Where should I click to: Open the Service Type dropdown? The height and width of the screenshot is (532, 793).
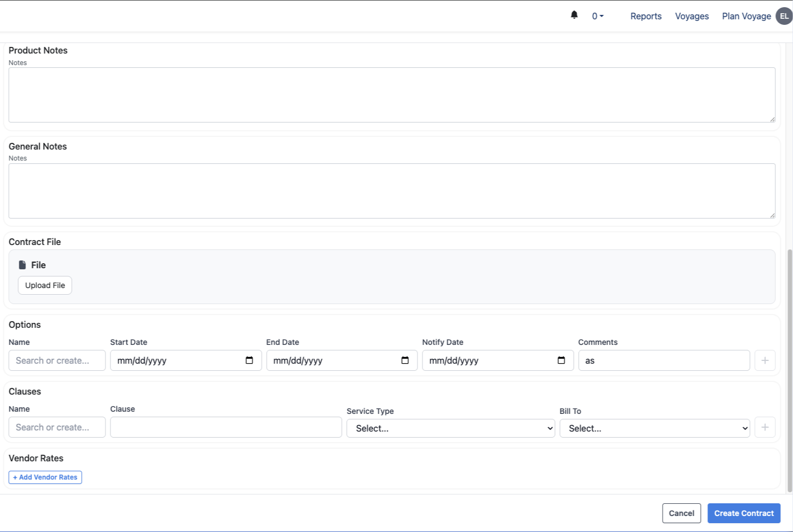click(450, 428)
